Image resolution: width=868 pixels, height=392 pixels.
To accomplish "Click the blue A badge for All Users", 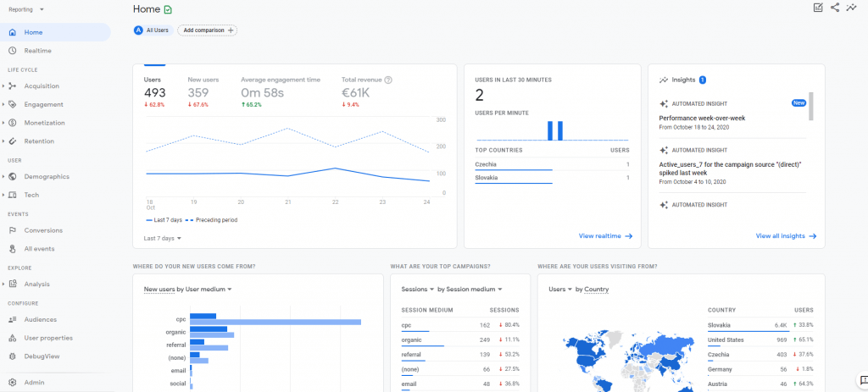I will [x=138, y=30].
